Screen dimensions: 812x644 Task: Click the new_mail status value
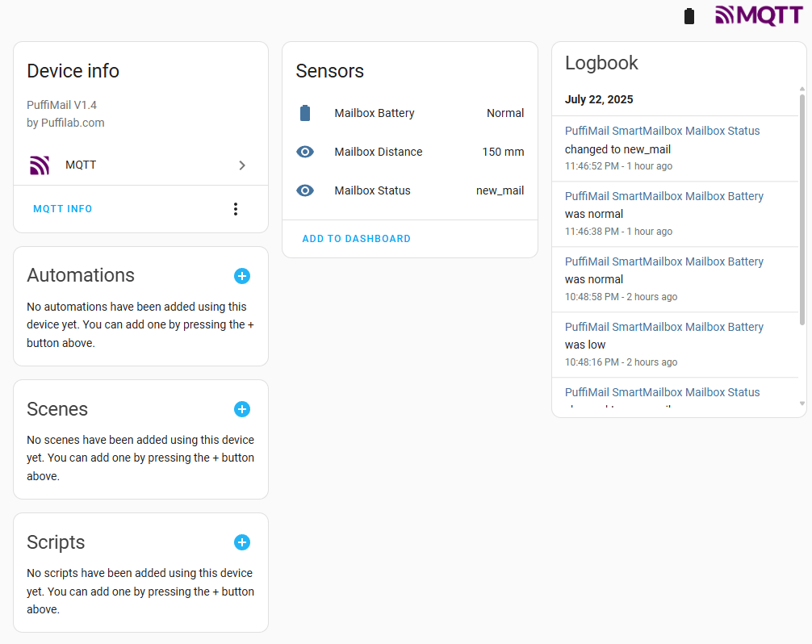point(500,190)
